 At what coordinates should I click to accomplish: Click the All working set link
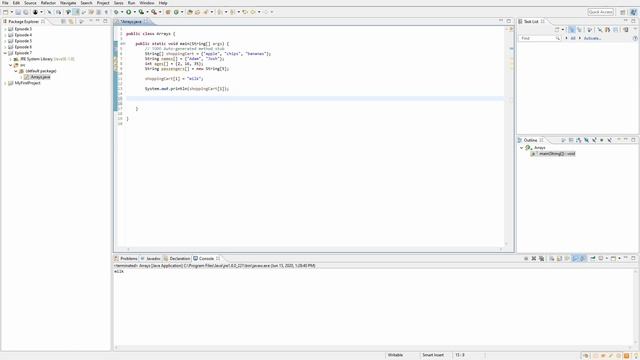[573, 38]
